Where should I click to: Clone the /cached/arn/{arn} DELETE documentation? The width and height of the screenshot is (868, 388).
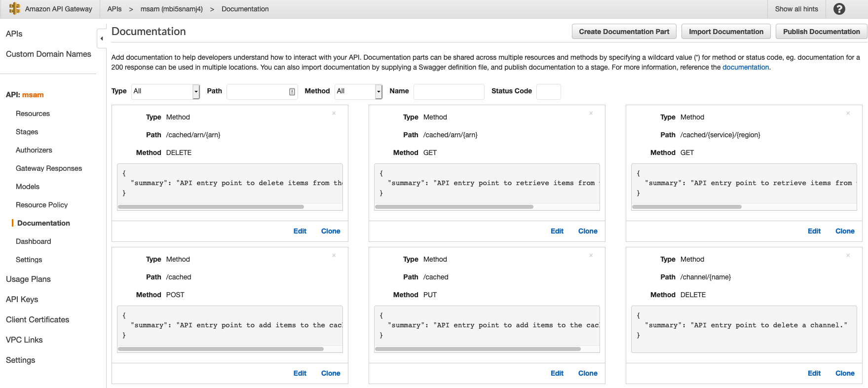331,231
